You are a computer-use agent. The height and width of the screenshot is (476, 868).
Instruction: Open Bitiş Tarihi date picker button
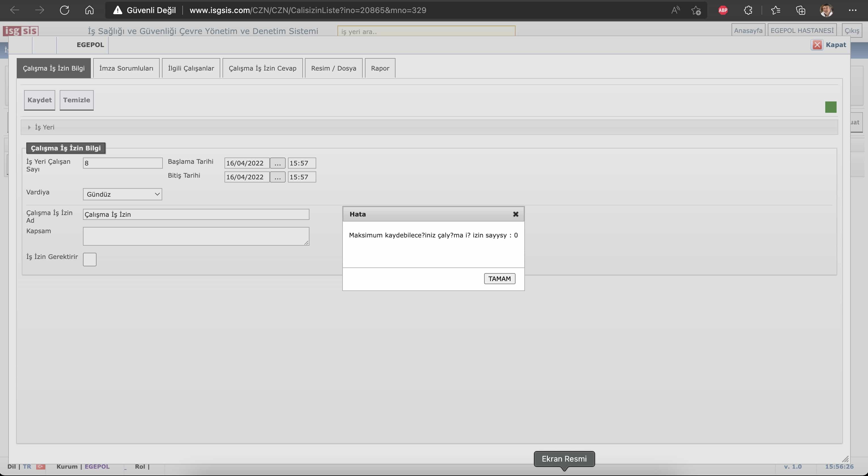point(277,177)
